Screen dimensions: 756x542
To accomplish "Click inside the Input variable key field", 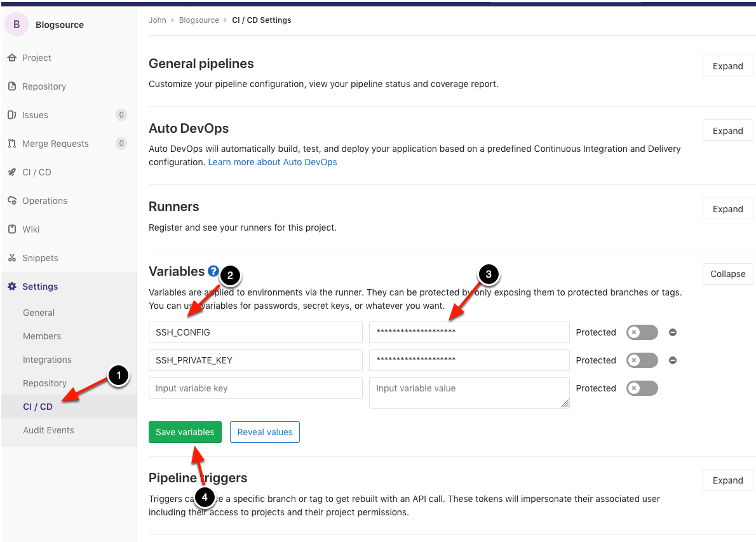I will (x=255, y=388).
